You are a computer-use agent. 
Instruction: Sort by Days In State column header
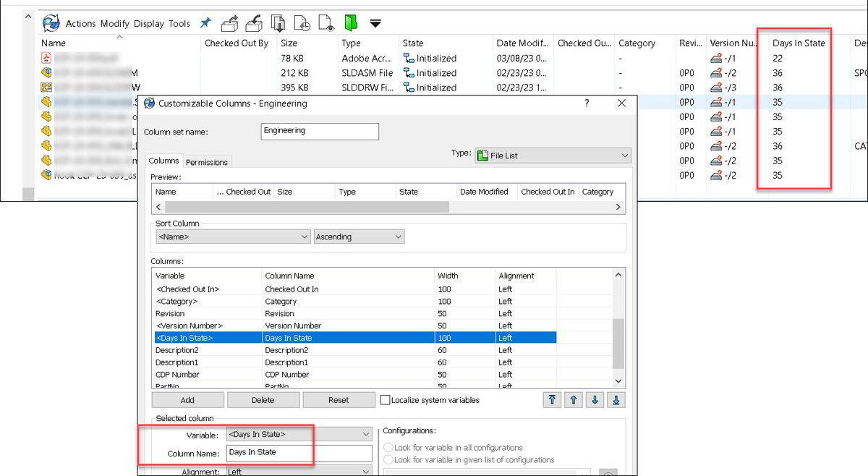coord(799,43)
